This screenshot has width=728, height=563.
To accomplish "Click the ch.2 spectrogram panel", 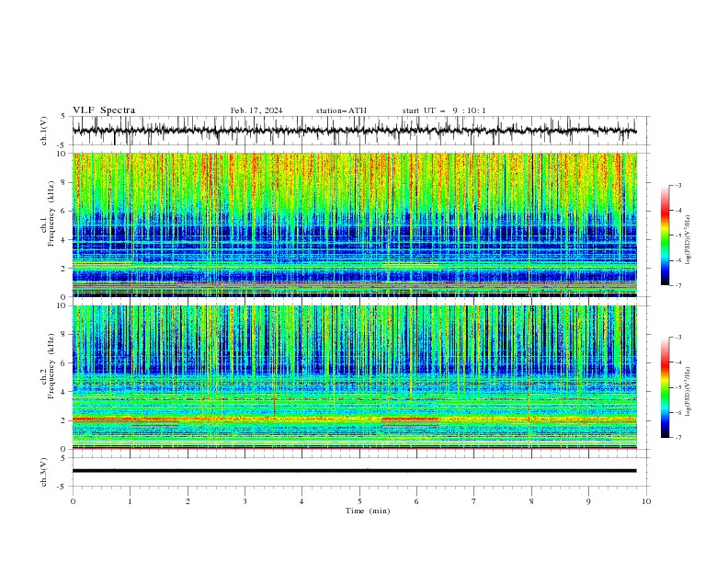I will pyautogui.click(x=355, y=377).
